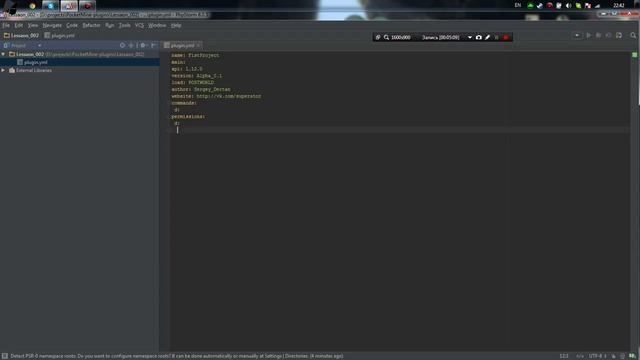
Task: Click scroll from source target icon
Action: tap(122, 45)
